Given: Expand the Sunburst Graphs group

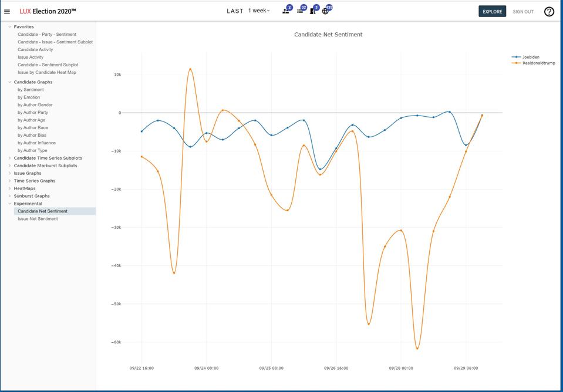Looking at the screenshot, I should click(32, 196).
